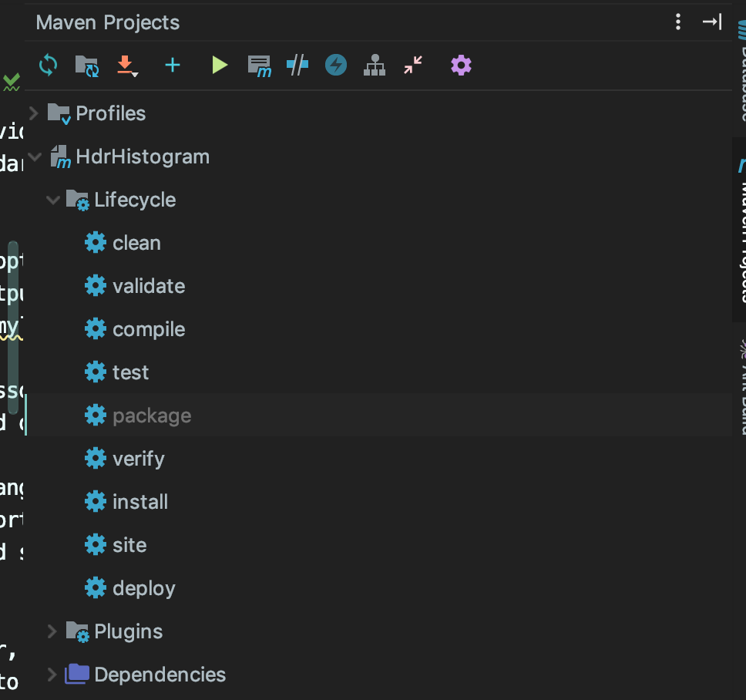Viewport: 746px width, 700px height.
Task: Reimport all Maven projects
Action: click(48, 66)
